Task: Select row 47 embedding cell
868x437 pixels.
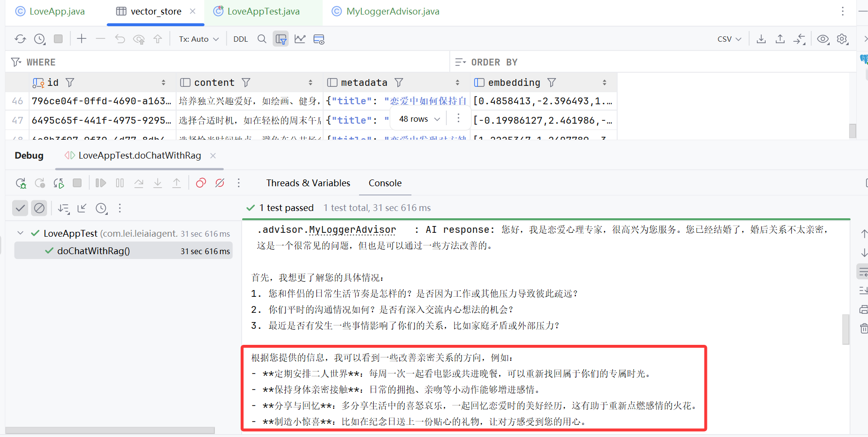Action: pos(543,120)
